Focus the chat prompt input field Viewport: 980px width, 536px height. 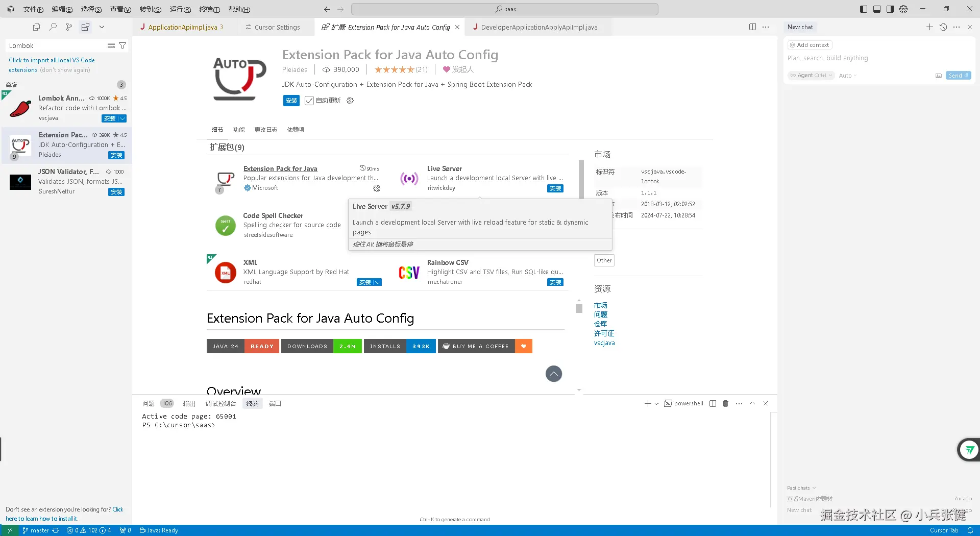coord(878,58)
